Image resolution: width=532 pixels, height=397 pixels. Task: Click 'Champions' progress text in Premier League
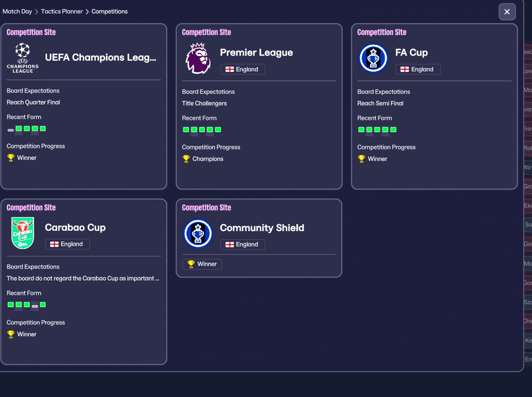click(x=208, y=159)
